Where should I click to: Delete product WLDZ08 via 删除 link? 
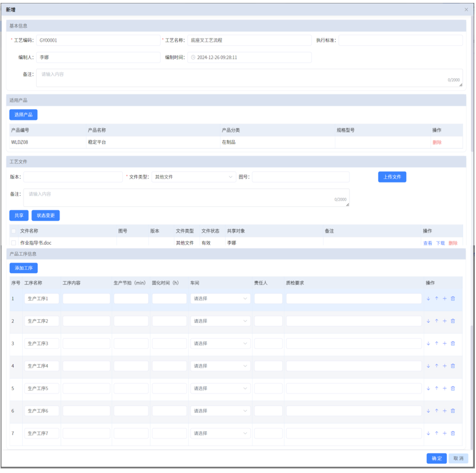click(x=437, y=142)
